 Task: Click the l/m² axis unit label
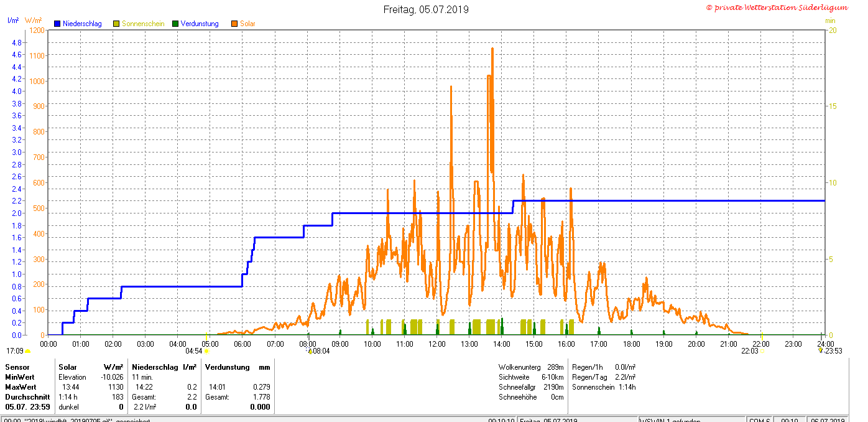pos(13,20)
